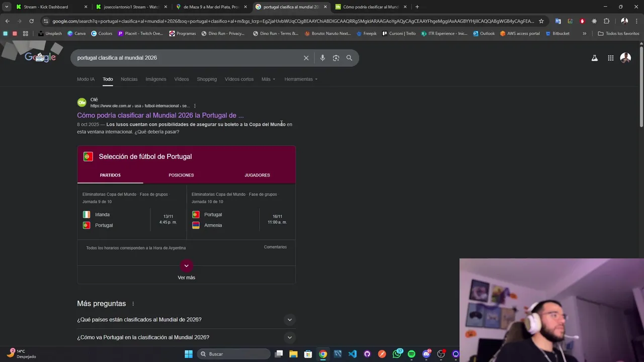Viewport: 644px width, 362px height.
Task: Open the tab search dropdown arrow
Action: [x=7, y=7]
